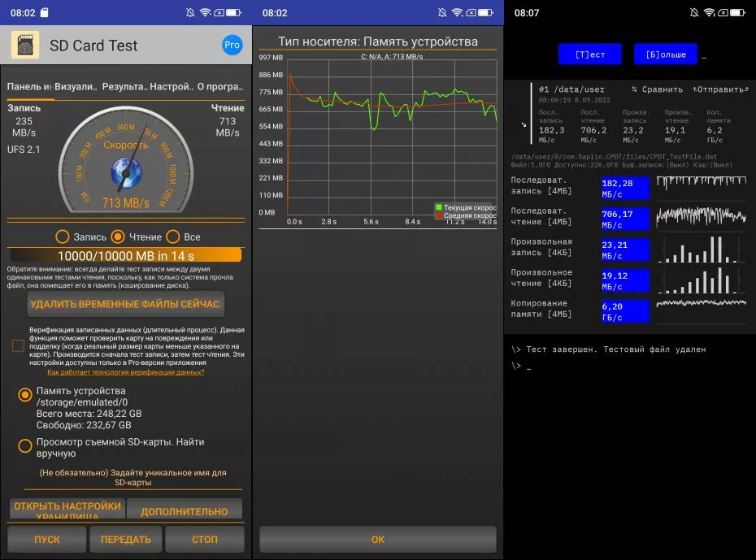Select Просмотр съемной SD-карты option

(x=25, y=445)
